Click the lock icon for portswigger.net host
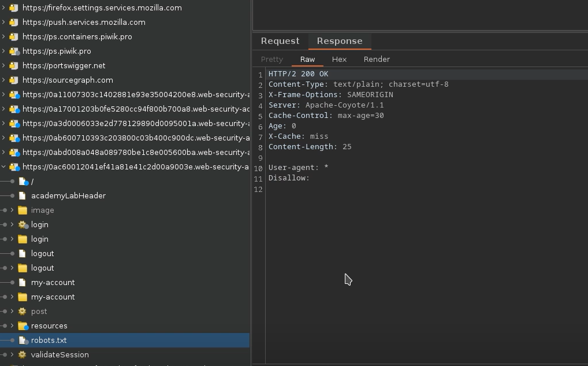Image resolution: width=588 pixels, height=366 pixels. point(14,65)
